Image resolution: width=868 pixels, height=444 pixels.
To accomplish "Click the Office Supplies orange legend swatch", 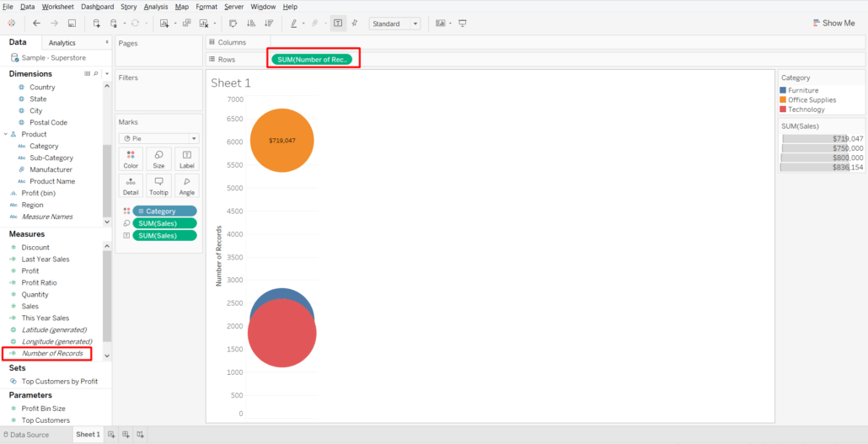I will (x=783, y=99).
